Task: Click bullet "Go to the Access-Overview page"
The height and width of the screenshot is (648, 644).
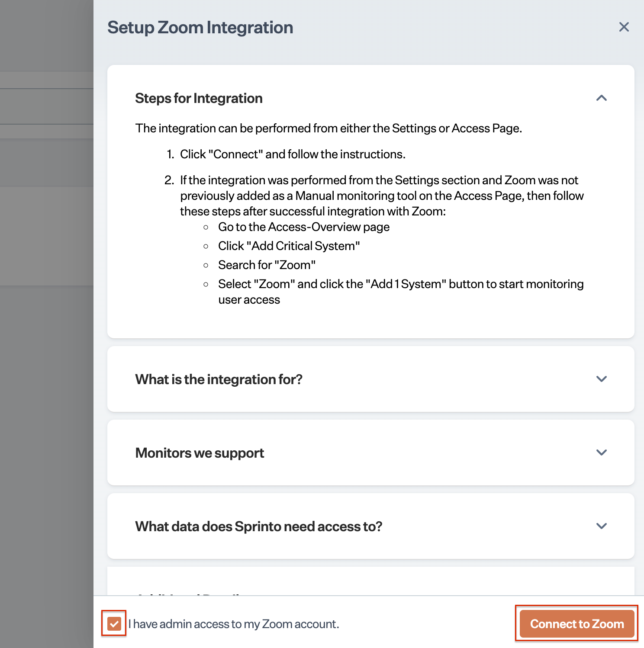Action: [x=304, y=227]
